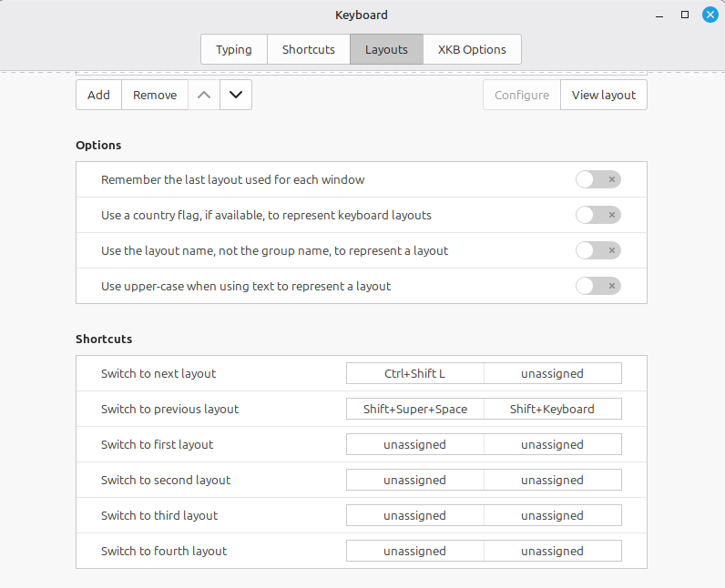Click the Configure button
The width and height of the screenshot is (725, 588).
[x=522, y=95]
